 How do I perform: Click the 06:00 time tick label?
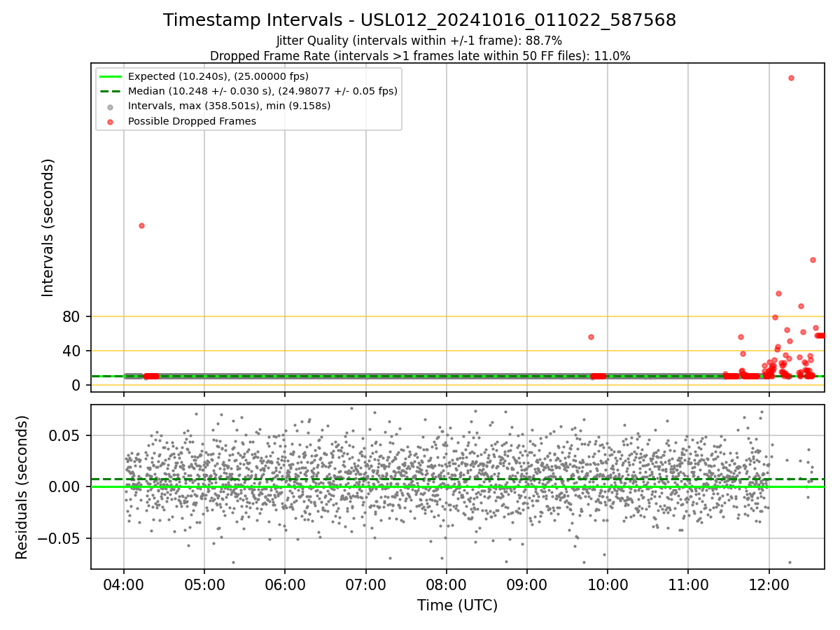click(x=285, y=584)
